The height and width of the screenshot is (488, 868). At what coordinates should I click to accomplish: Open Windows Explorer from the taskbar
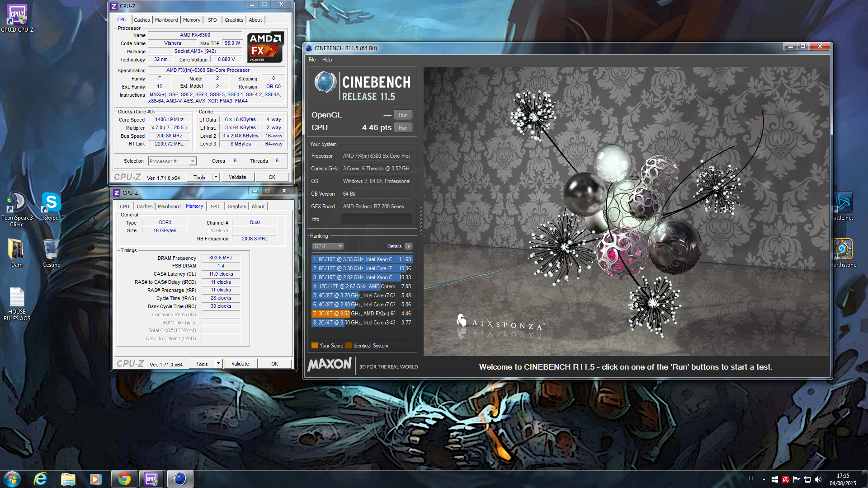pyautogui.click(x=68, y=479)
